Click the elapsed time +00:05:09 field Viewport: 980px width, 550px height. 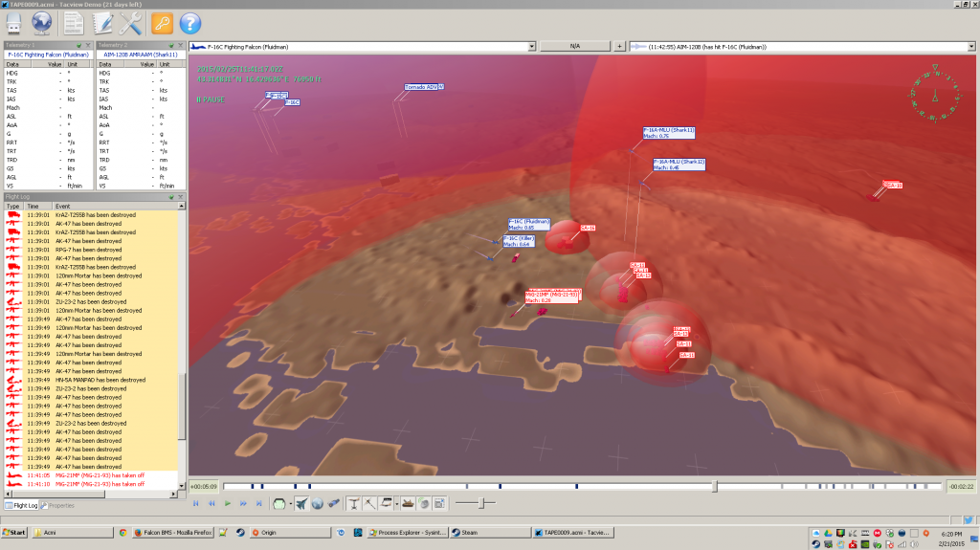click(x=204, y=486)
